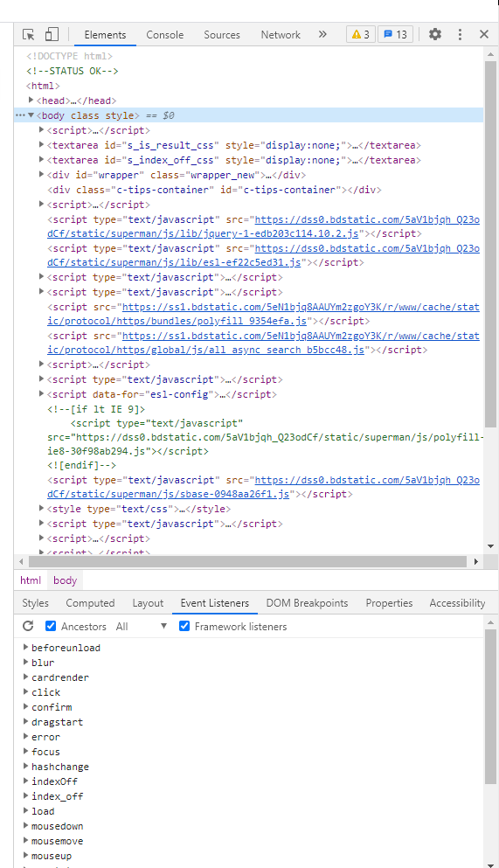
Task: Expand the beforeunload listener
Action: click(x=25, y=647)
